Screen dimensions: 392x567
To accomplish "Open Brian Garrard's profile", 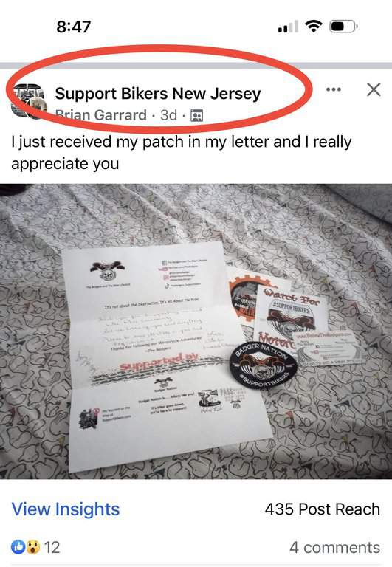I will pyautogui.click(x=100, y=115).
